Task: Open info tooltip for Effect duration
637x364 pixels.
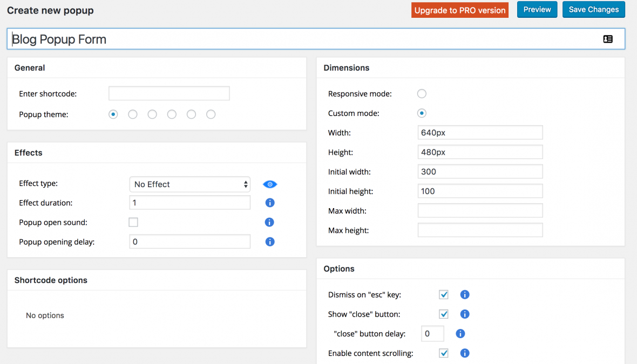Action: (270, 203)
